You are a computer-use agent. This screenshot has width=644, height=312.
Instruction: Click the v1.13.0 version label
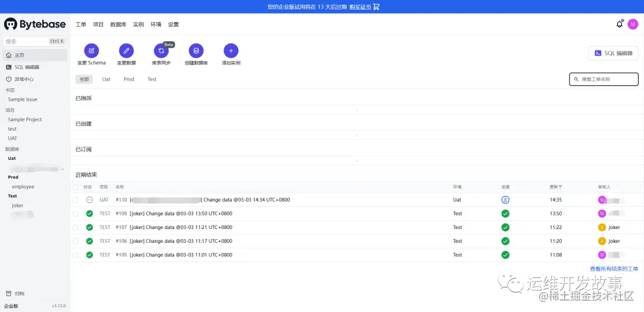58,306
